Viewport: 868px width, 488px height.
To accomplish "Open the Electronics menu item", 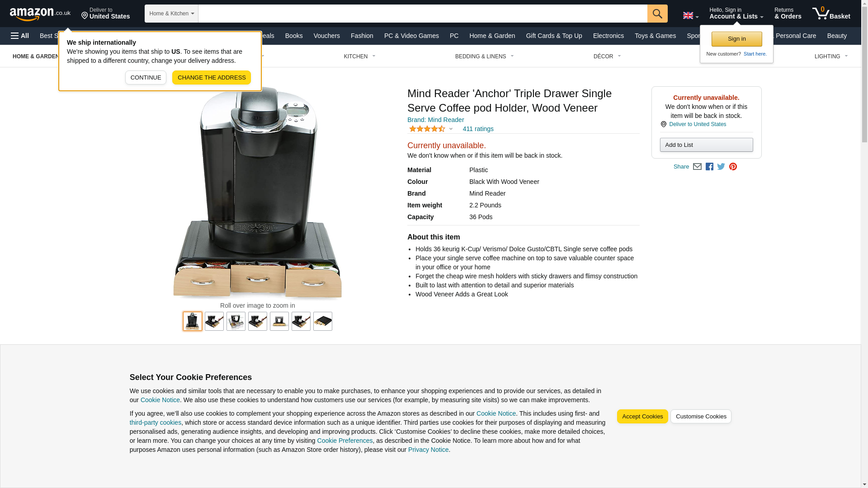I will [608, 36].
